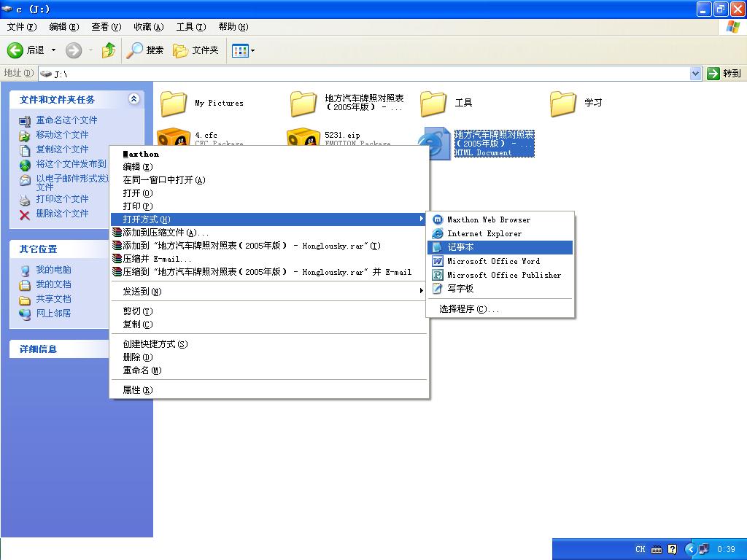Open the 工具 folder icon
The image size is (747, 560).
(x=433, y=104)
